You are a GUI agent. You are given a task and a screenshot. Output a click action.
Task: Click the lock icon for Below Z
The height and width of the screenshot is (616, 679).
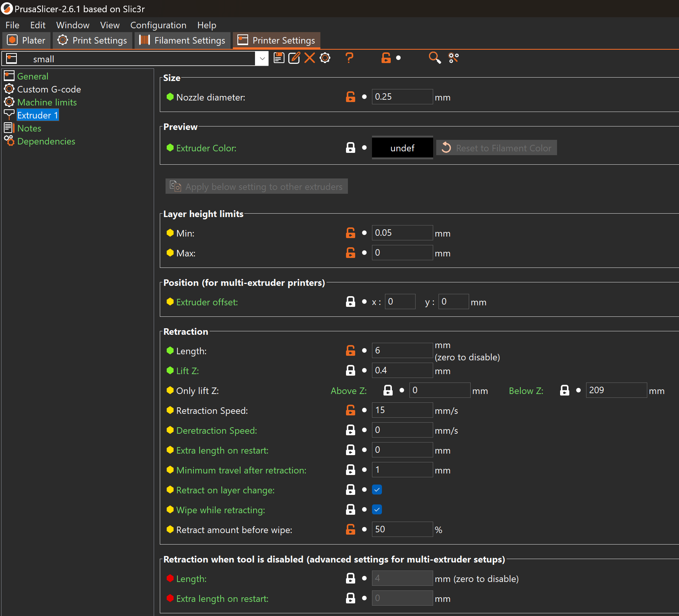565,390
